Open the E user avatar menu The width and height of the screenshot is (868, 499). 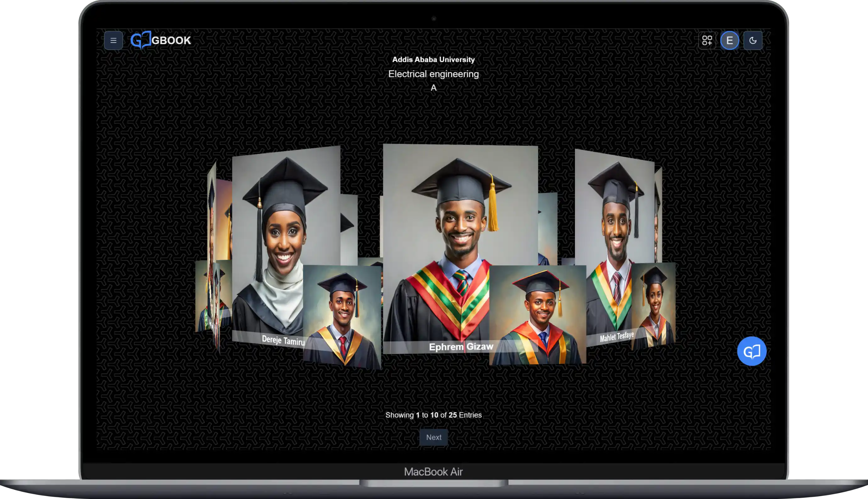click(730, 41)
